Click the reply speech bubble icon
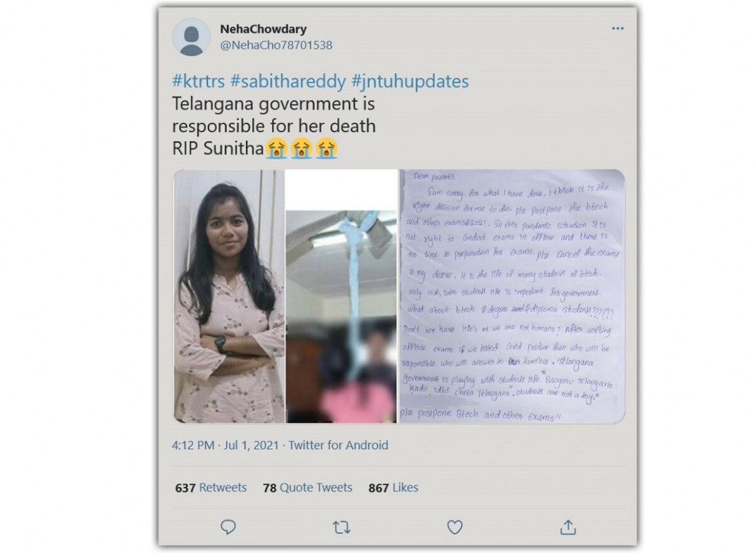This screenshot has width=756, height=553. coord(228,527)
